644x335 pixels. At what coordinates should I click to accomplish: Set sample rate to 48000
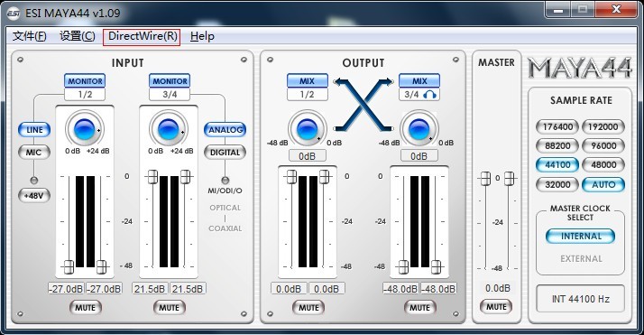[x=603, y=165]
